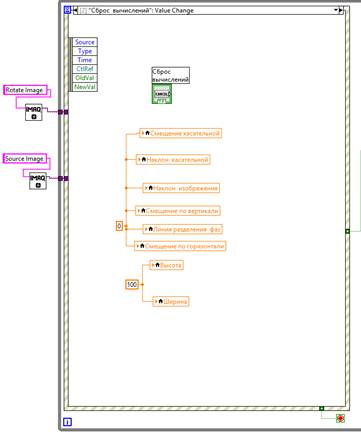Screen dimensions: 361x437
Task: Click the IMAQ node below Rotate Image
Action: (x=34, y=112)
